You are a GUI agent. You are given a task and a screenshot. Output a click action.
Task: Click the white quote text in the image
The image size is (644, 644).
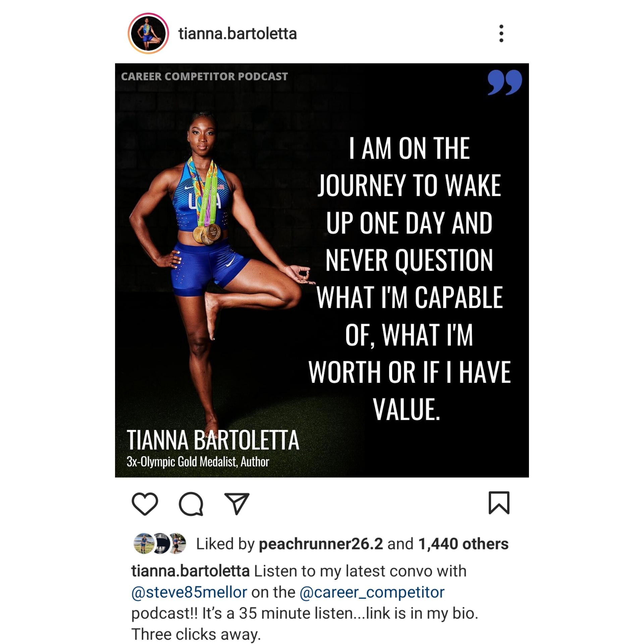coord(409,278)
